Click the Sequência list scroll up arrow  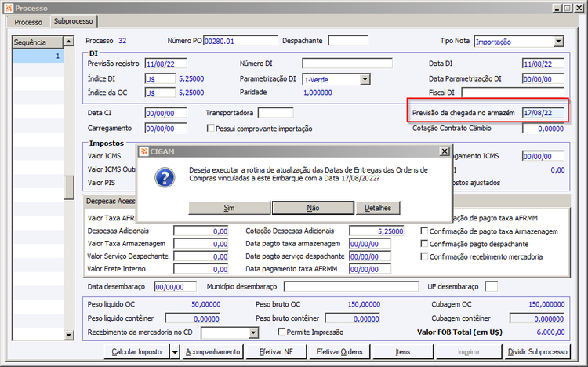69,41
